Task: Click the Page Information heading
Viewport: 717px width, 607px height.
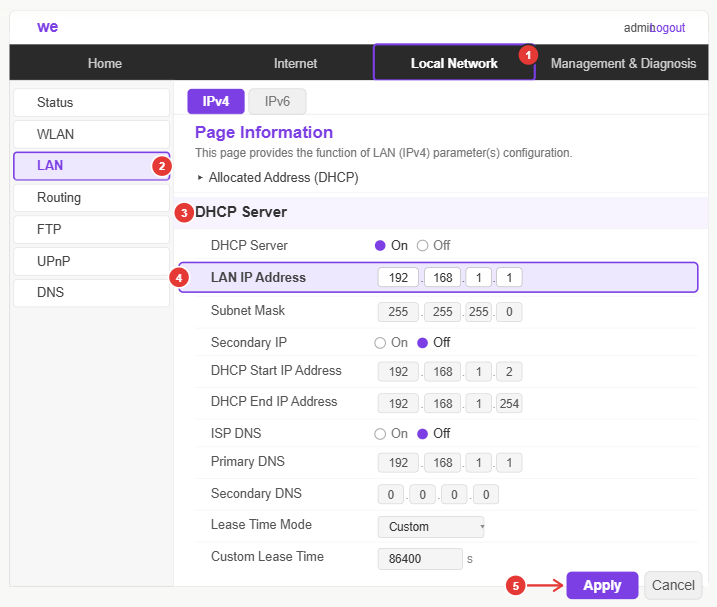Action: pos(264,133)
